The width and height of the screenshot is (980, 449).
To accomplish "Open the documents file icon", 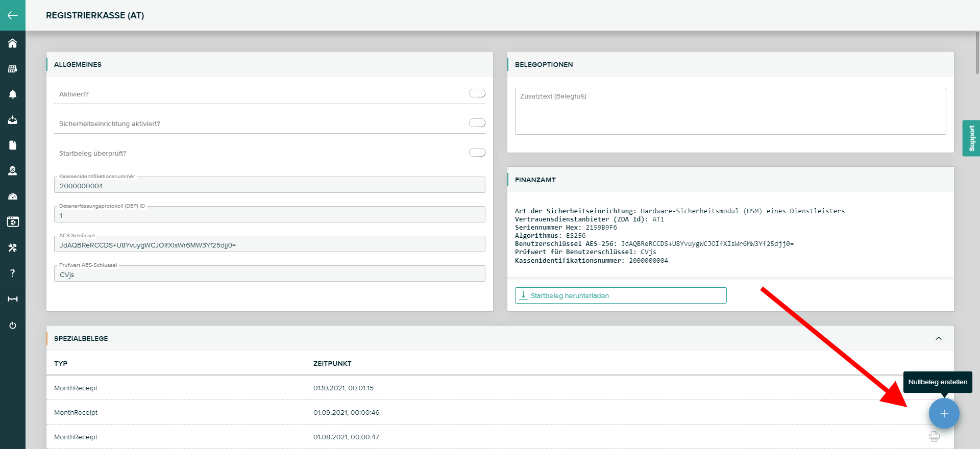I will click(x=13, y=145).
